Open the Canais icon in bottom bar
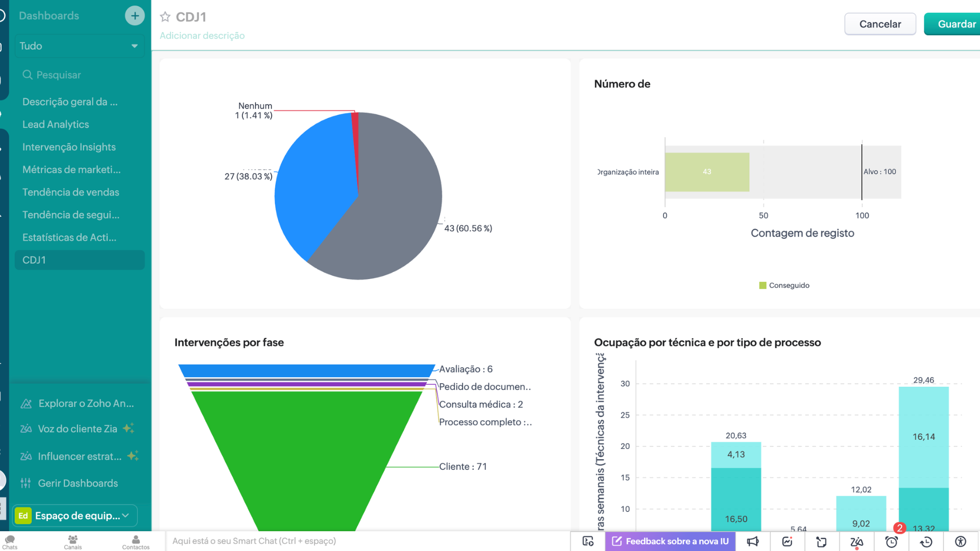 point(72,542)
